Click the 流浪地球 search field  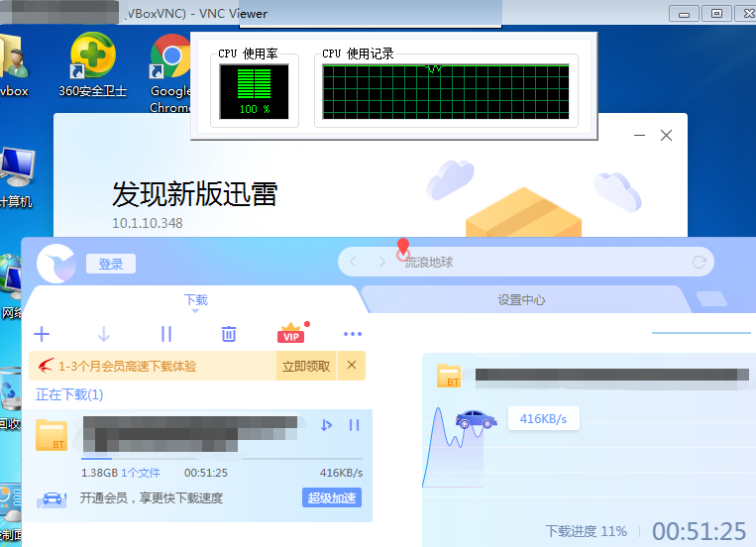click(525, 262)
